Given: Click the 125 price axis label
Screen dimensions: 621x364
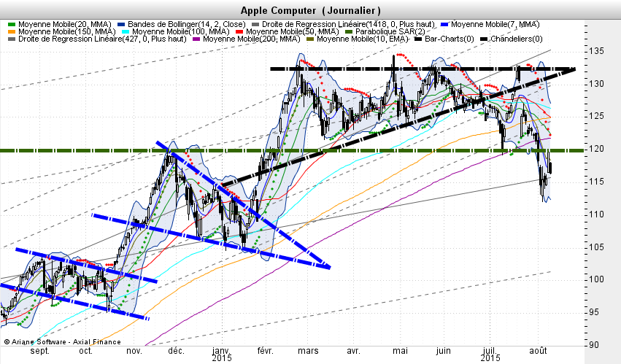Looking at the screenshot, I should coord(596,117).
